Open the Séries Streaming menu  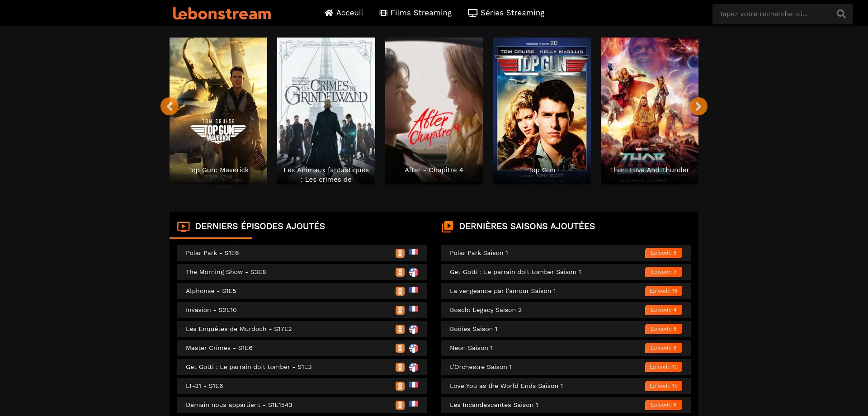pyautogui.click(x=506, y=13)
